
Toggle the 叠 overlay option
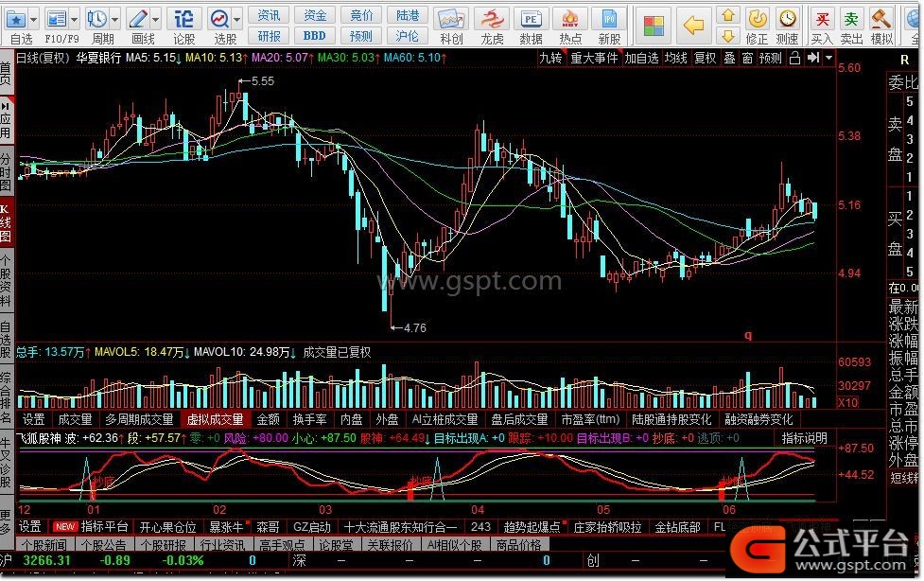[x=729, y=58]
